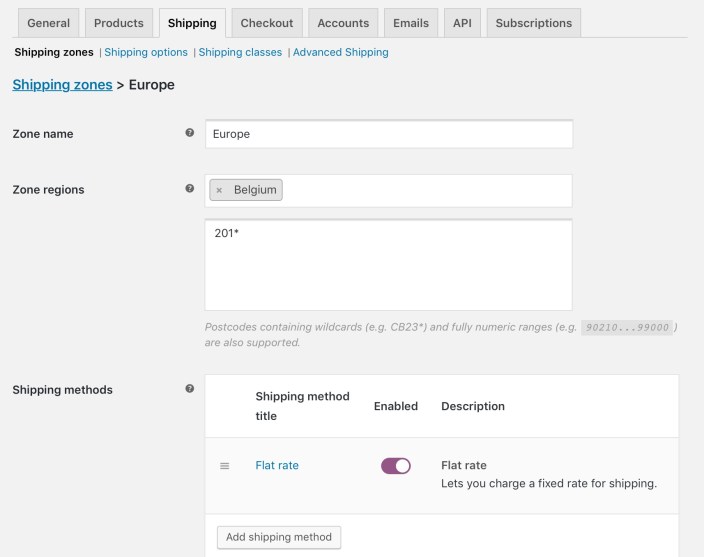Open the API settings tab

462,23
